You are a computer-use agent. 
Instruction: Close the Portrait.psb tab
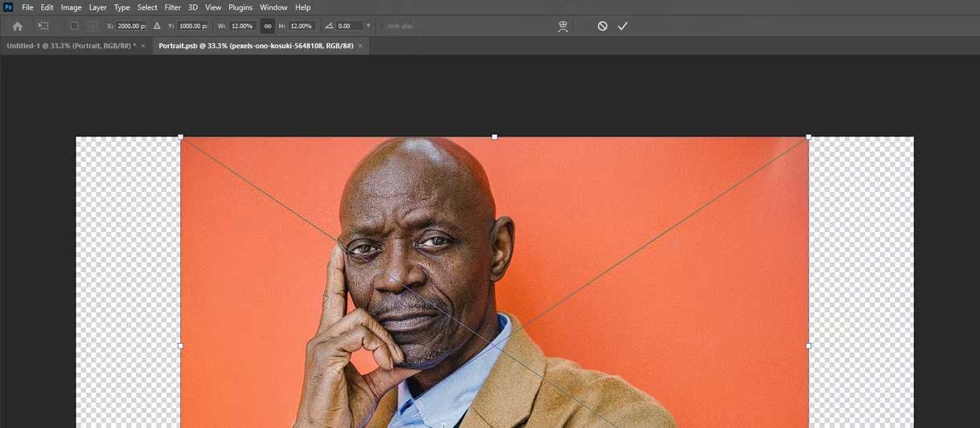tap(361, 46)
